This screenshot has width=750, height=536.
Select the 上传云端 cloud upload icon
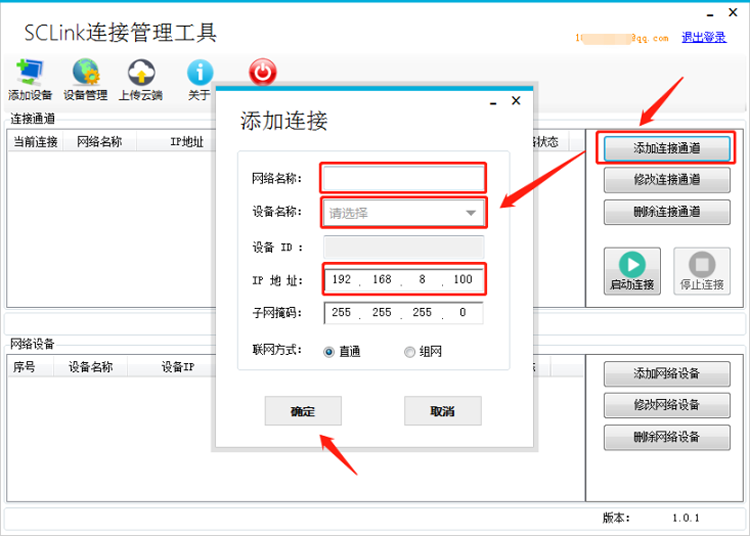tap(141, 79)
